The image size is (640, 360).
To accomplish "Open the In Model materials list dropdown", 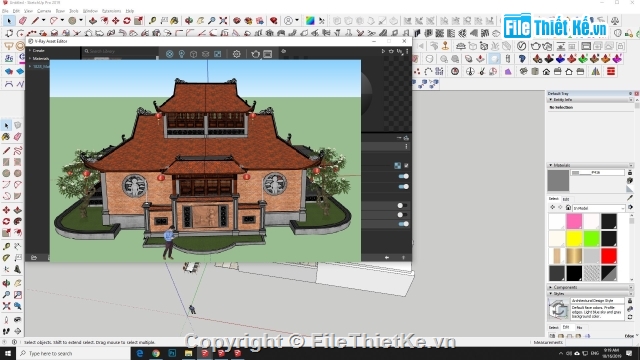I will click(599, 208).
